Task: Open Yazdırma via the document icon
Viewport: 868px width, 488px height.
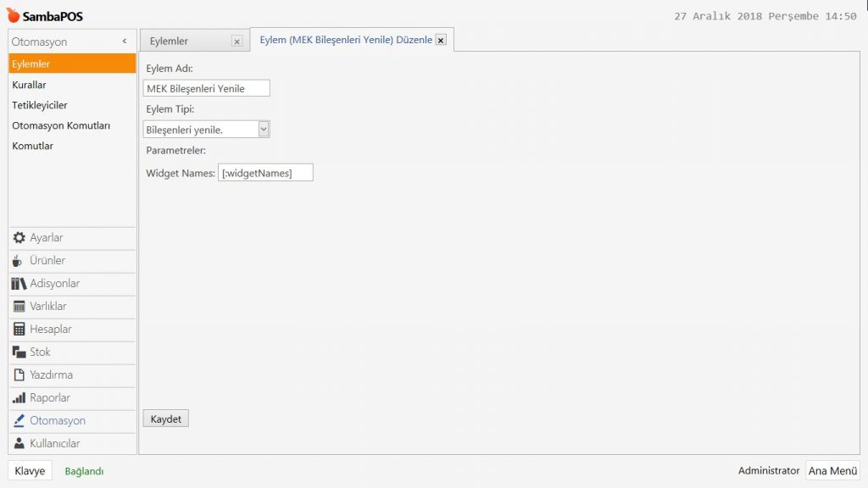Action: point(19,375)
